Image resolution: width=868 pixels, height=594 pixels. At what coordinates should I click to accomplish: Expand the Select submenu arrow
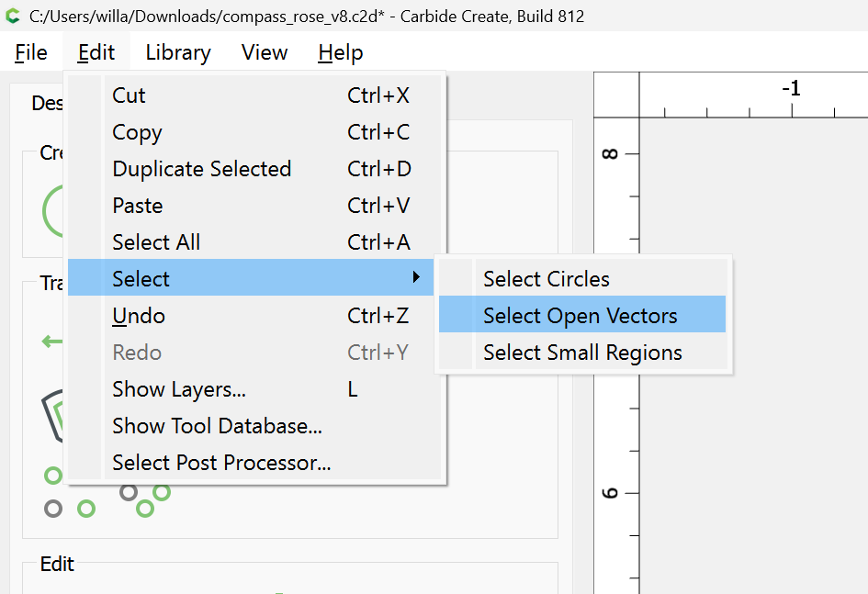click(416, 277)
